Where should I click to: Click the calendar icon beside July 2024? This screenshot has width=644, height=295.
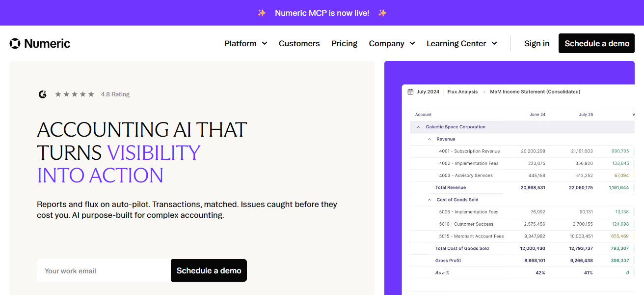click(x=410, y=91)
